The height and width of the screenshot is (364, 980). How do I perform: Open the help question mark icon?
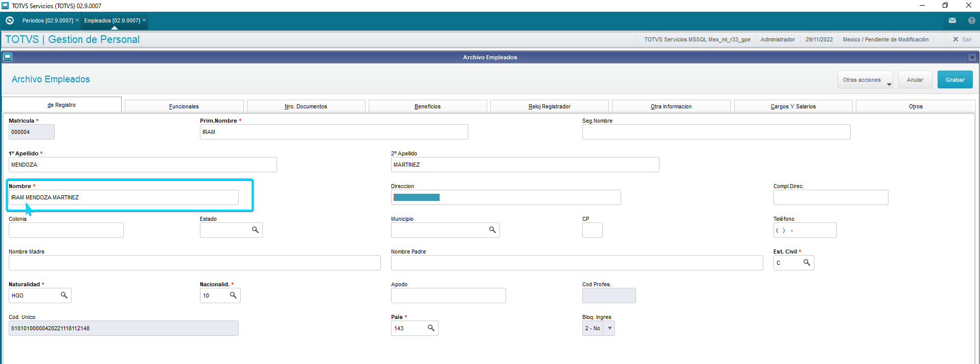[971, 20]
